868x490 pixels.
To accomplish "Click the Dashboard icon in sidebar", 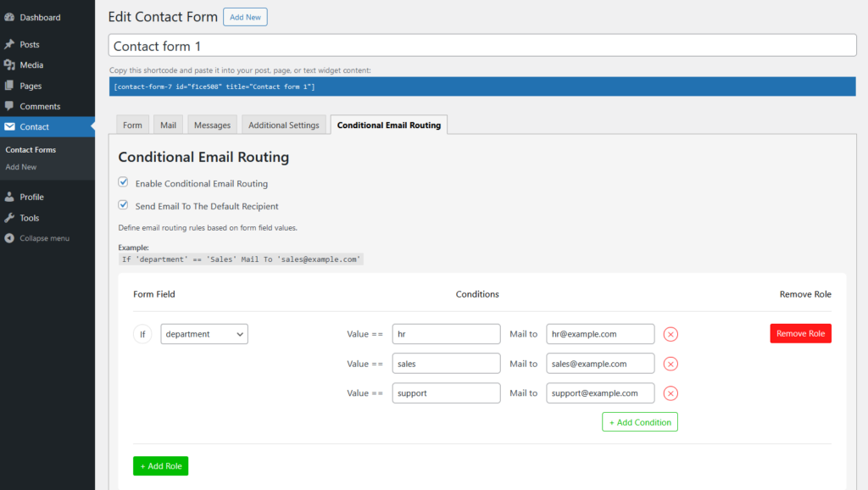I will 9,17.
